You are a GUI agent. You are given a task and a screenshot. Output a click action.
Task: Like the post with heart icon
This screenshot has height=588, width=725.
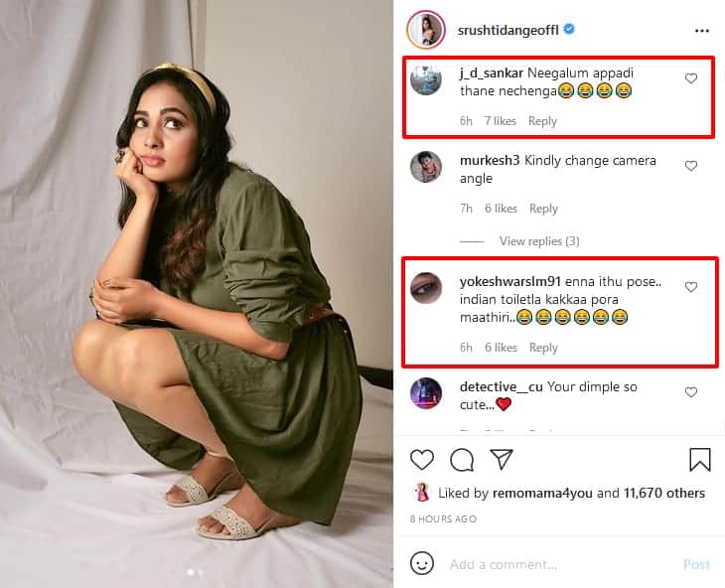(422, 459)
